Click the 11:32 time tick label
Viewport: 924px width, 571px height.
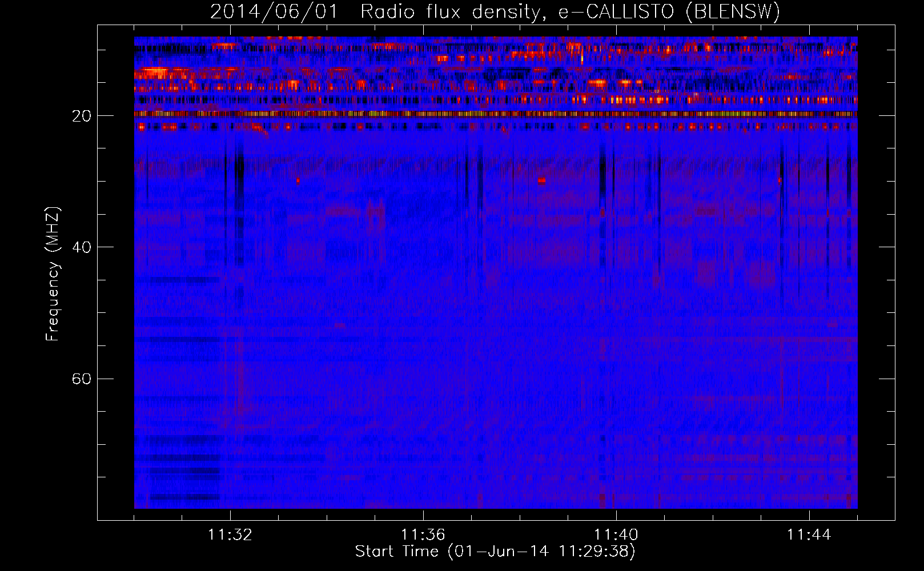(230, 535)
